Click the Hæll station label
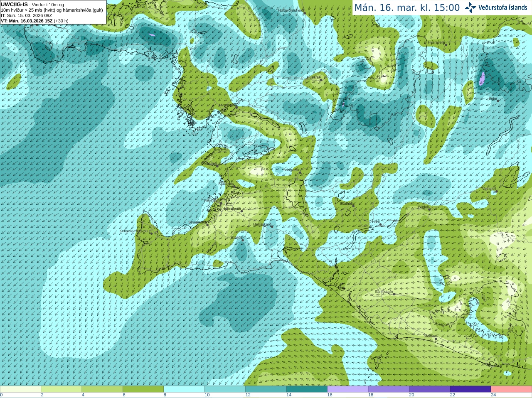This screenshot has width=532, height=398. (376, 222)
